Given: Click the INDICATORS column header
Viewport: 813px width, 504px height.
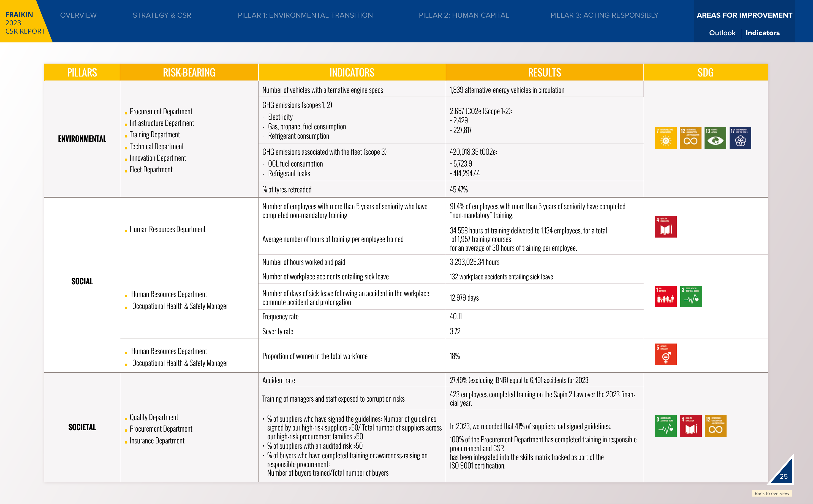Looking at the screenshot, I should (x=352, y=72).
